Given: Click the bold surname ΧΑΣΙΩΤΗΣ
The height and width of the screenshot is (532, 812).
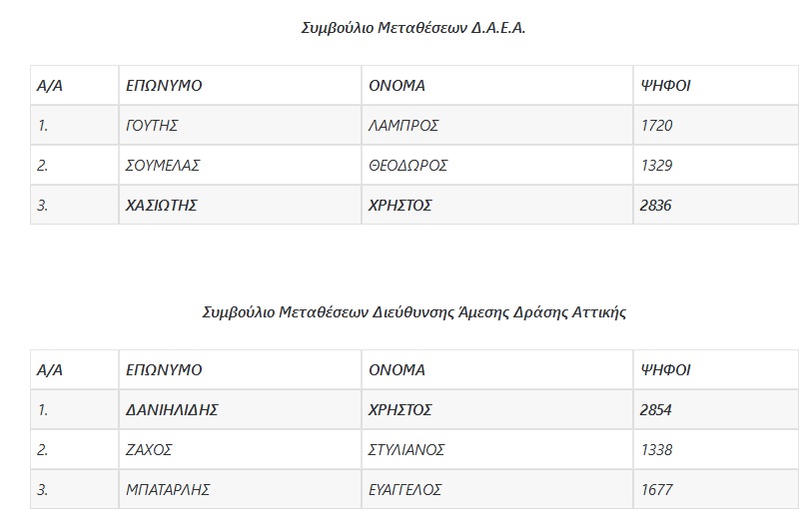Looking at the screenshot, I should [162, 206].
